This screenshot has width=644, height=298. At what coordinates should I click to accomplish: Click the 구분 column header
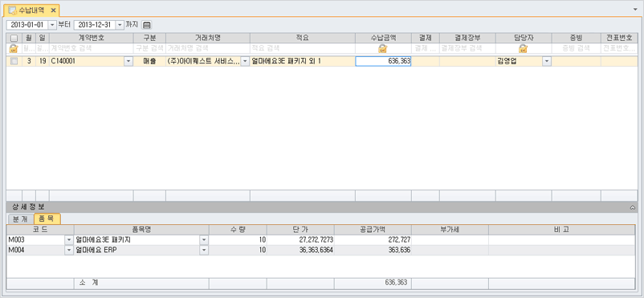[149, 38]
